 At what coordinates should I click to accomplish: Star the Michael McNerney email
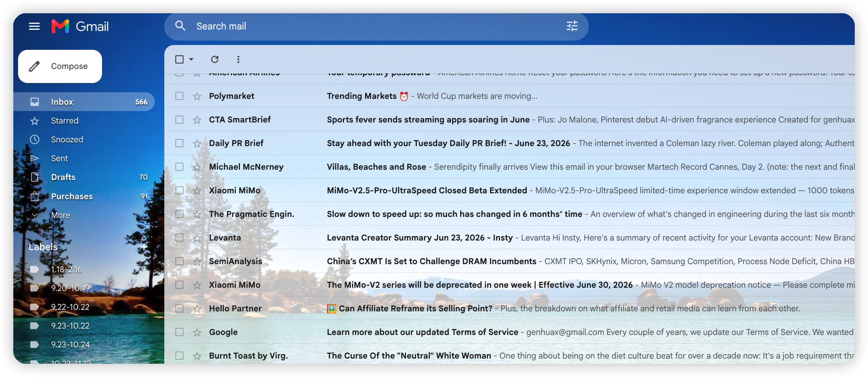(197, 167)
